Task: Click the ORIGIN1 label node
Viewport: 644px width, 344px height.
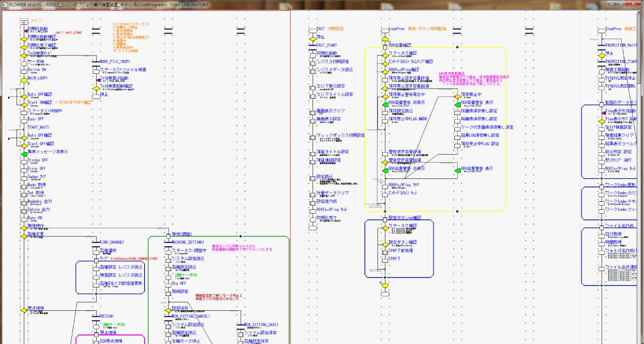Action: coord(96,316)
